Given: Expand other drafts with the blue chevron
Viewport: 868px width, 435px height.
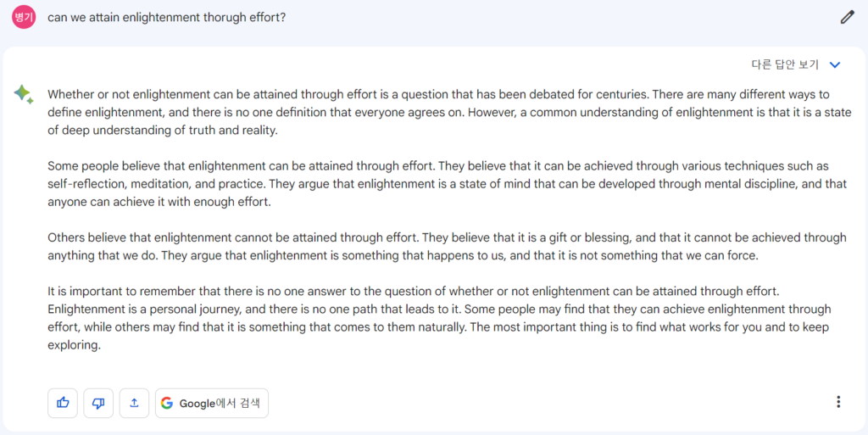Looking at the screenshot, I should (835, 64).
